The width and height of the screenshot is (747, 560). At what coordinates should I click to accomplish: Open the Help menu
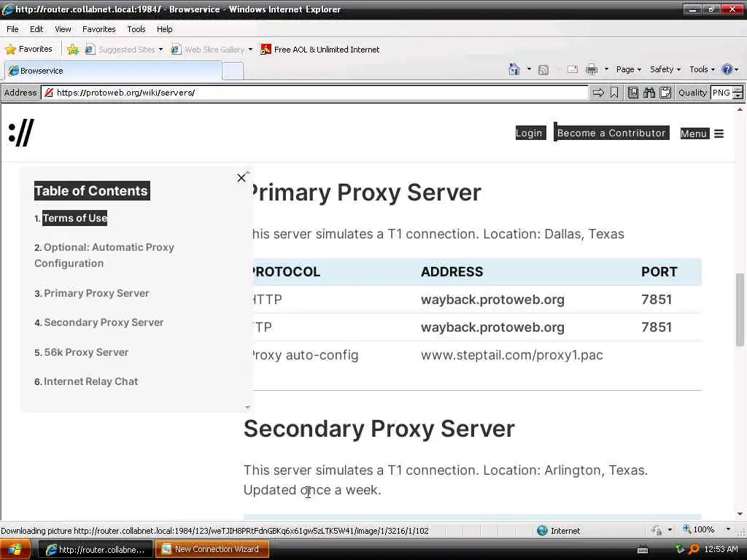coord(164,29)
